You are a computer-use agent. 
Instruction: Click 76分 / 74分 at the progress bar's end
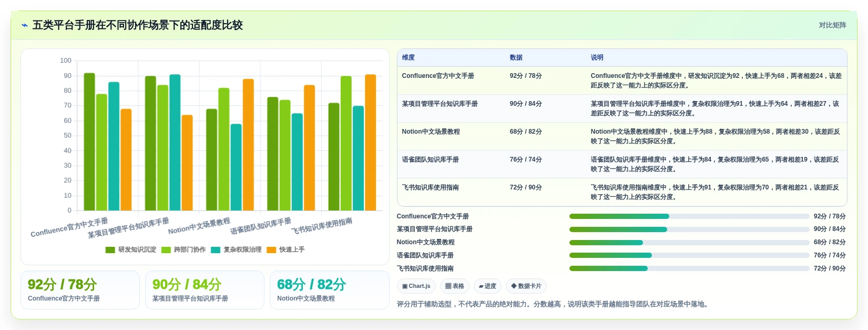830,255
